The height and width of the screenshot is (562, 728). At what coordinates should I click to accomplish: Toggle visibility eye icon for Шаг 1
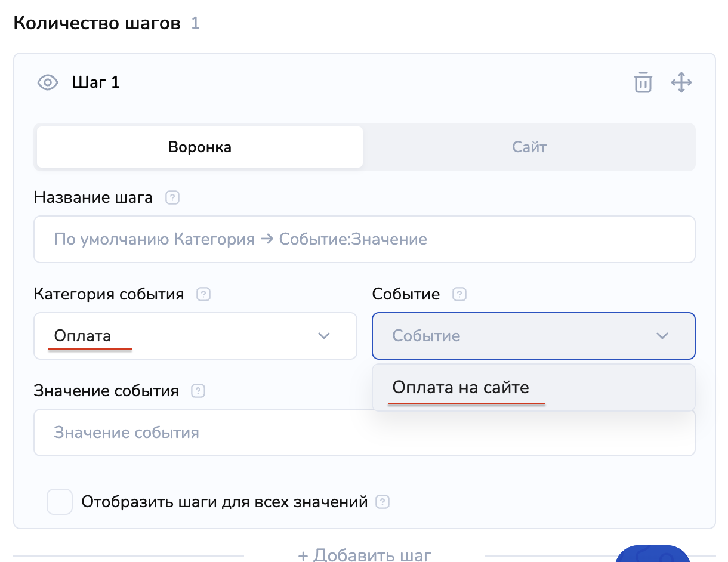48,82
